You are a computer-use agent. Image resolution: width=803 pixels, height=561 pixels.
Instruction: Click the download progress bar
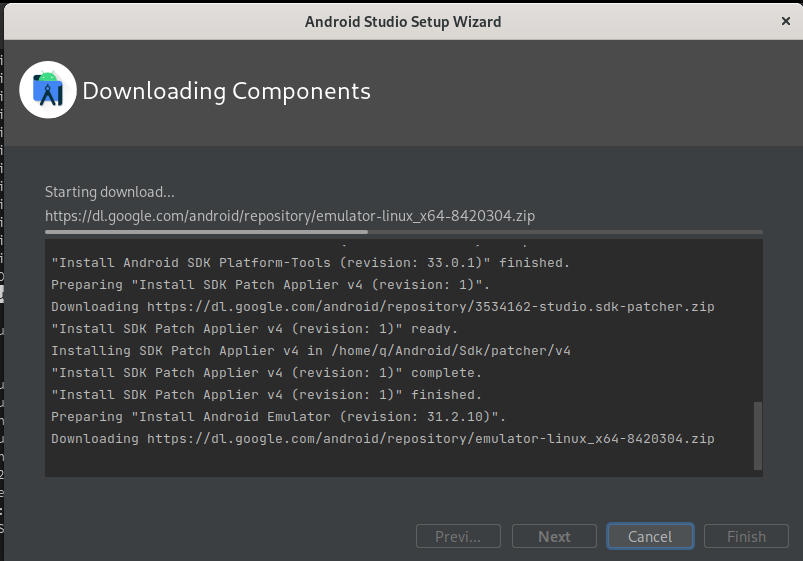[x=404, y=232]
